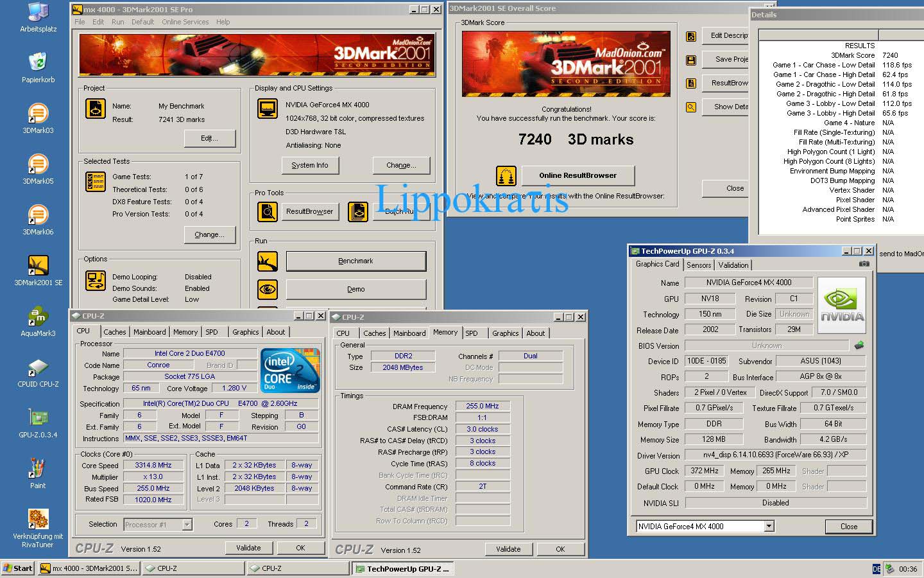Image resolution: width=924 pixels, height=578 pixels.
Task: Click the Online ResultBrowser icon in score window
Action: 506,175
